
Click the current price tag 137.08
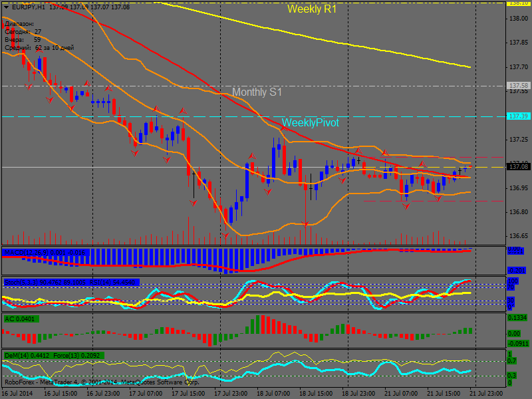[x=517, y=166]
